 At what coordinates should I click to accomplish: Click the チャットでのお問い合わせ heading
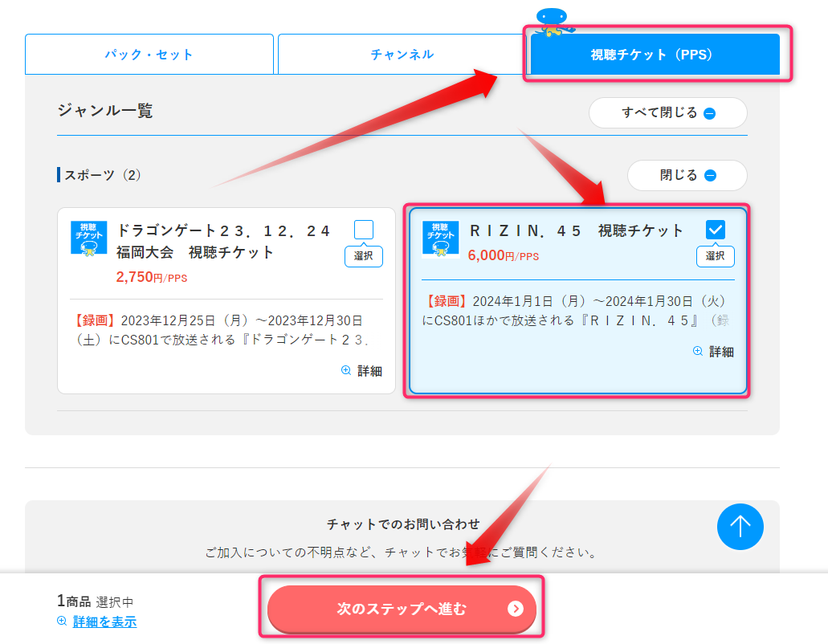point(403,524)
